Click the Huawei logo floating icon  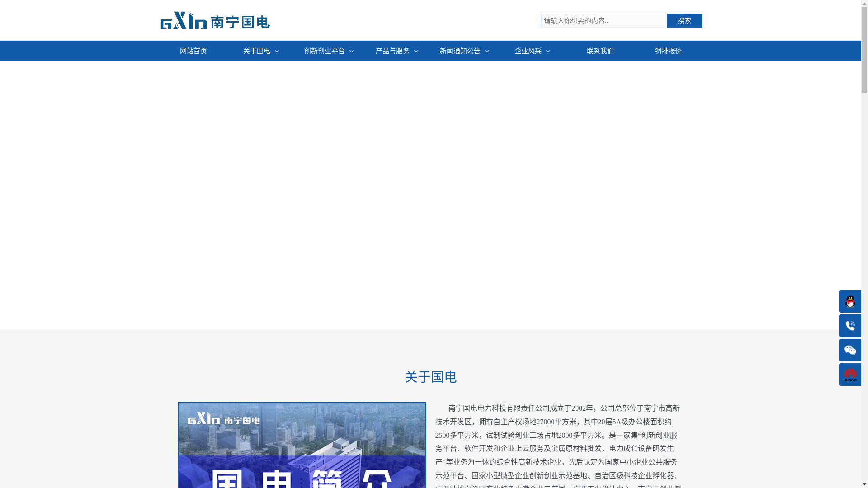[850, 375]
